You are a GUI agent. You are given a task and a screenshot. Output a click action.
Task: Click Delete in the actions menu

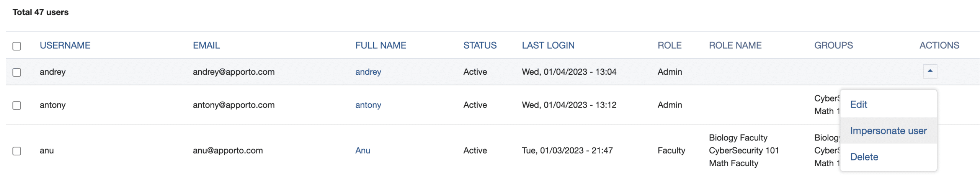(864, 157)
